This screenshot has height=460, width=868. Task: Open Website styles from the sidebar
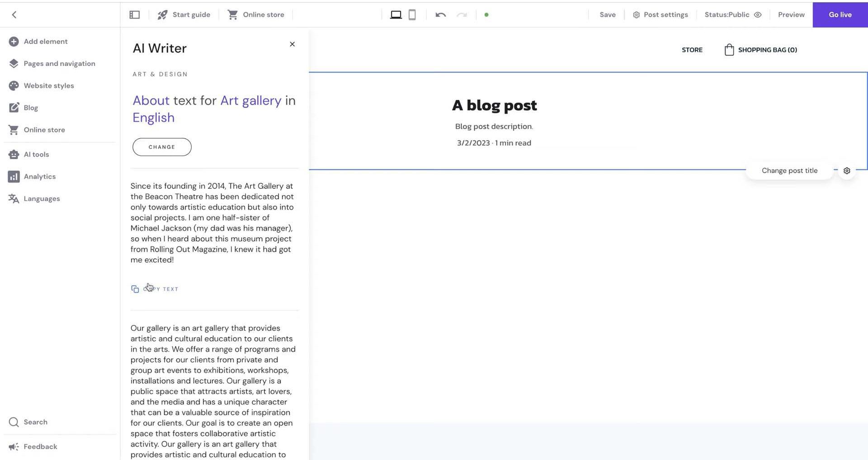click(49, 85)
